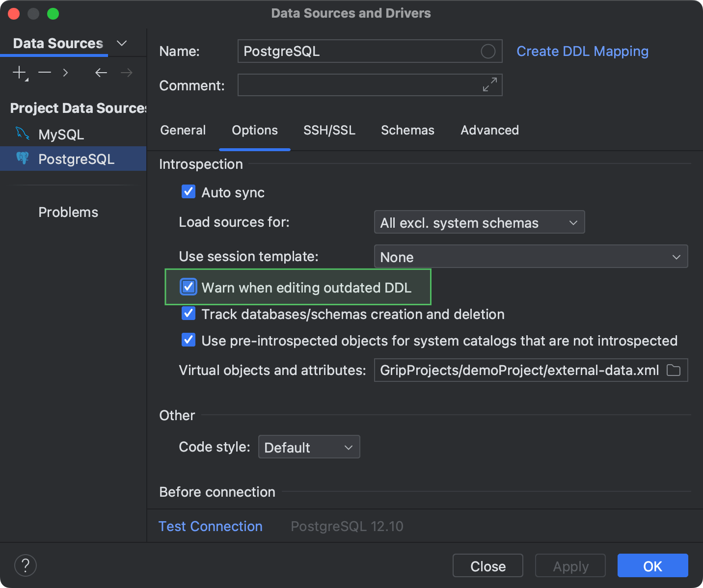Image resolution: width=703 pixels, height=588 pixels.
Task: Run Test Connection for PostgreSQL
Action: (x=210, y=526)
